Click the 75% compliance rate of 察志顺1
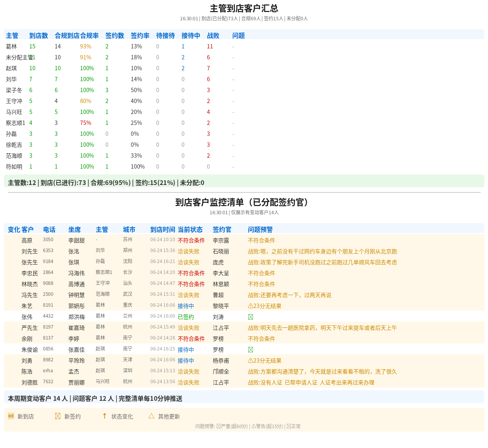The height and width of the screenshot is (448, 488). click(85, 123)
